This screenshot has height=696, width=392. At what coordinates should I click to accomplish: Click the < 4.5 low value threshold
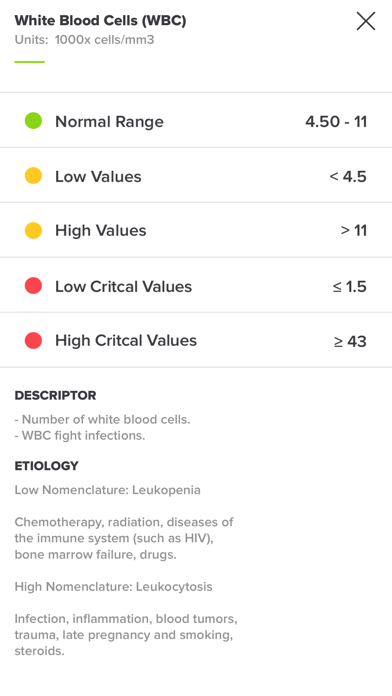(x=348, y=177)
